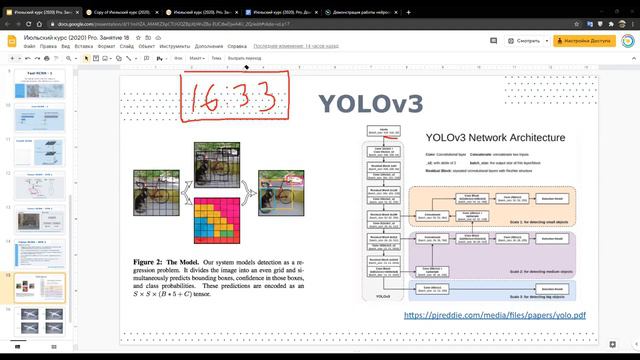Expand Смотреть presentation options arrow
Image resolution: width=640 pixels, height=360 pixels.
(547, 41)
